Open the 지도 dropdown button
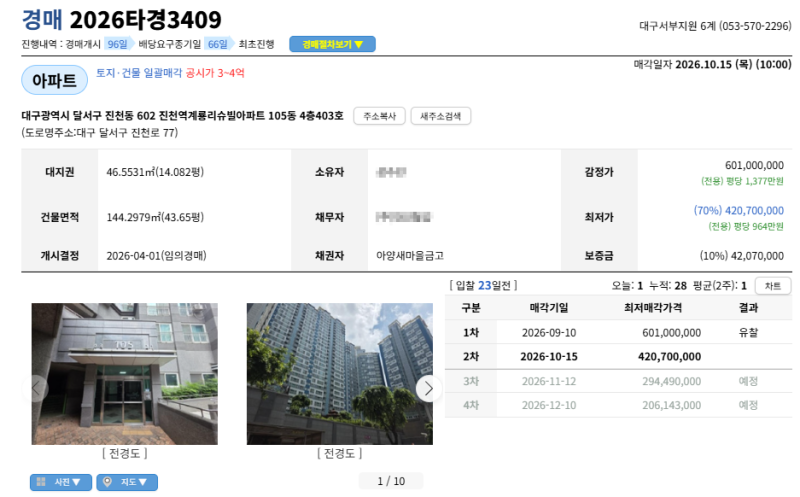The image size is (800, 497). pos(127,482)
